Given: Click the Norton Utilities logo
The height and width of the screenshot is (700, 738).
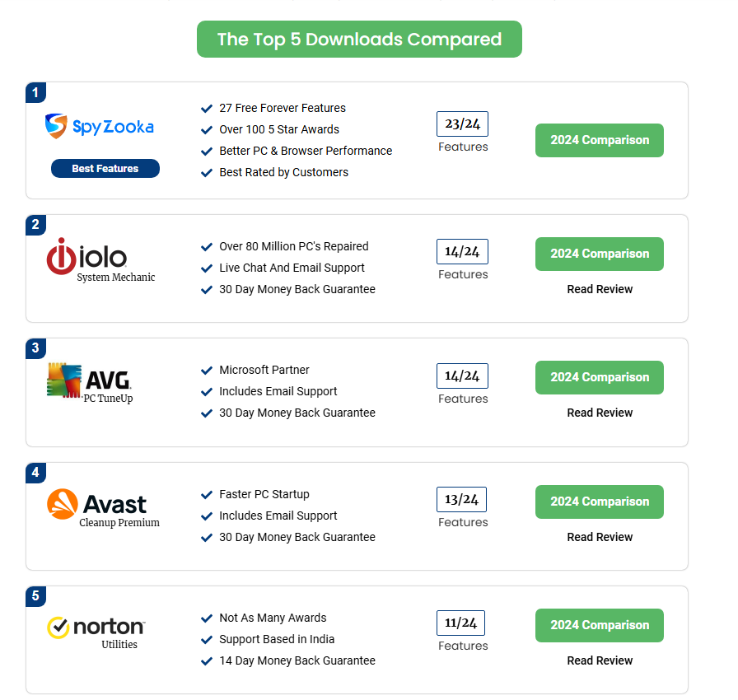Looking at the screenshot, I should point(96,631).
